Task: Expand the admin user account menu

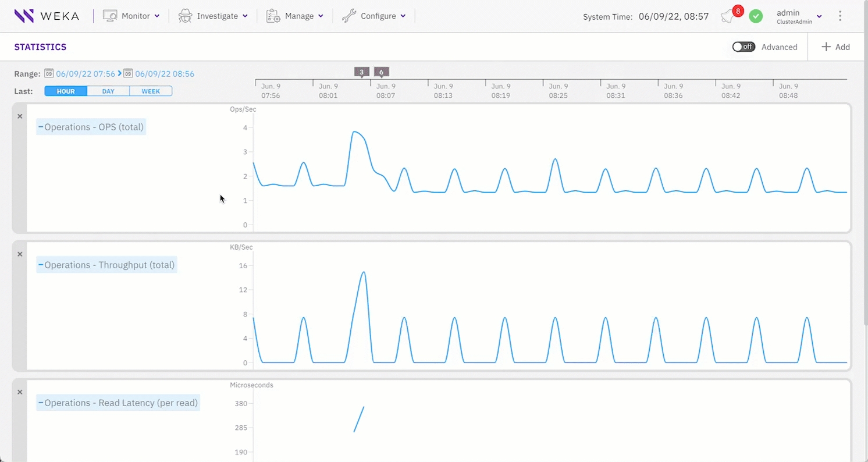Action: (798, 16)
